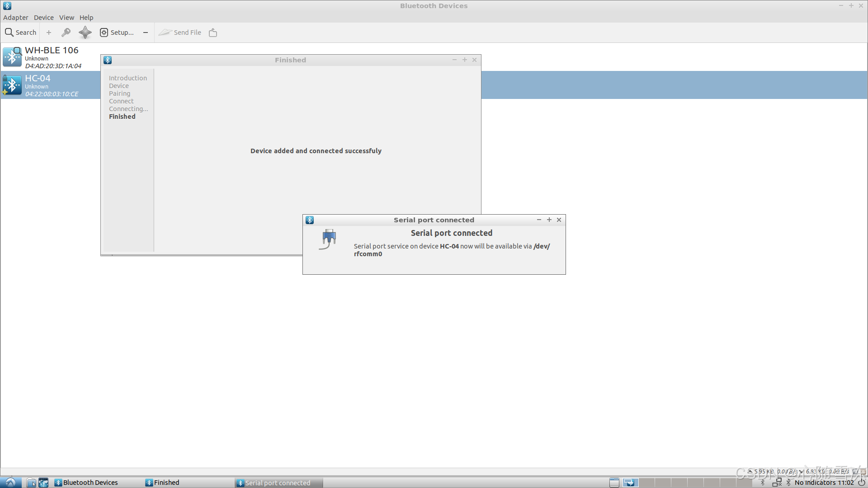This screenshot has height=488, width=868.
Task: Open the View menu
Action: pyautogui.click(x=66, y=18)
